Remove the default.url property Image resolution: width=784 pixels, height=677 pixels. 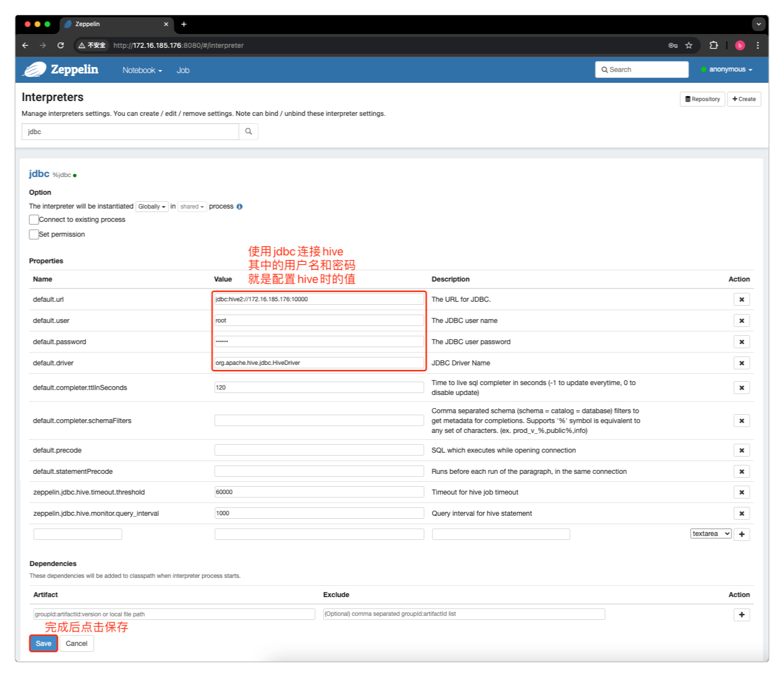click(742, 299)
